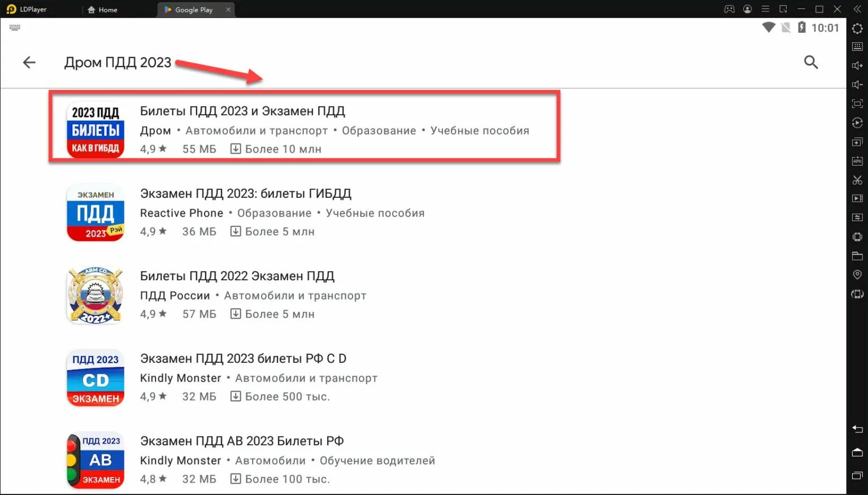
Task: Click the first Kindly Monster developer name
Action: click(180, 378)
